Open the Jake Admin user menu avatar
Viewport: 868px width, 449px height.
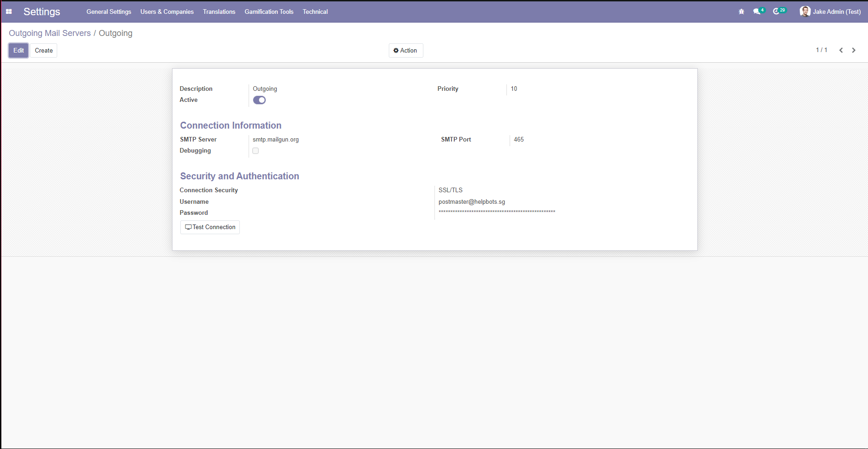tap(805, 11)
